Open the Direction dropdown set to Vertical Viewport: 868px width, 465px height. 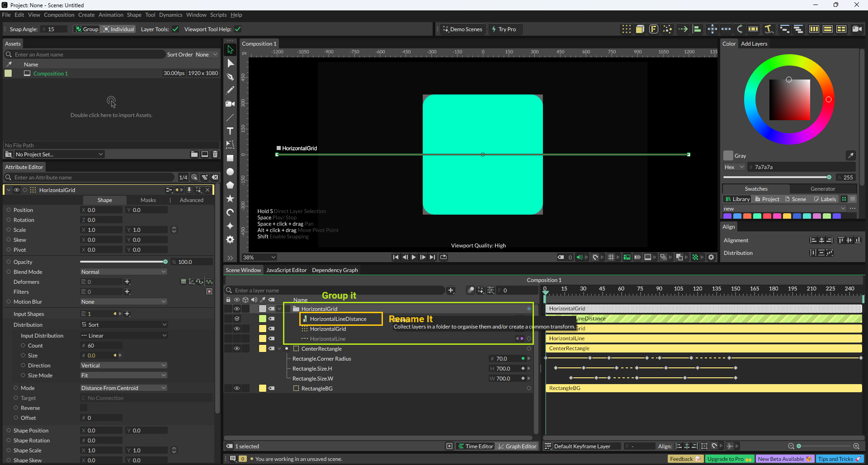tap(123, 366)
